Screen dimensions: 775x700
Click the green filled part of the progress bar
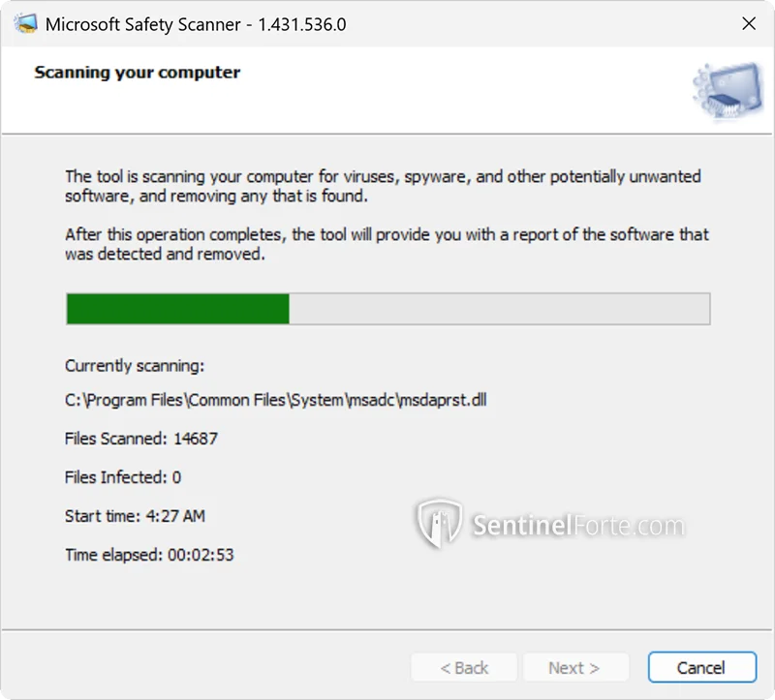tap(177, 309)
